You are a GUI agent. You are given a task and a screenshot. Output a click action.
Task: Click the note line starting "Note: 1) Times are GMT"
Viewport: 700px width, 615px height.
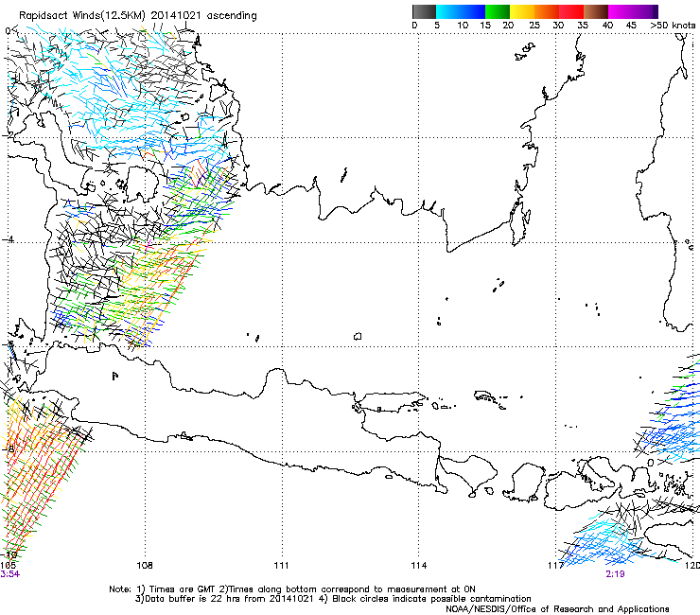tap(292, 589)
